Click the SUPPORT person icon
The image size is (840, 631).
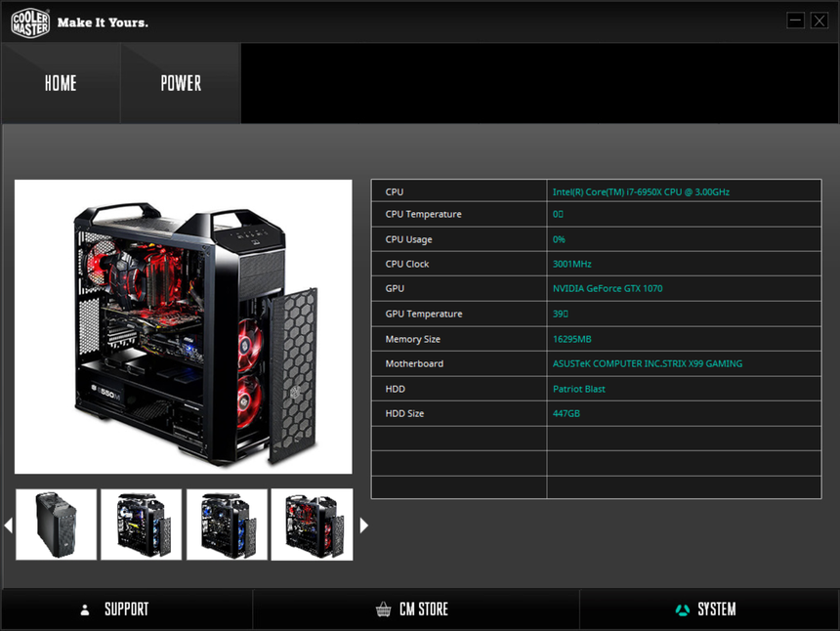tap(85, 610)
